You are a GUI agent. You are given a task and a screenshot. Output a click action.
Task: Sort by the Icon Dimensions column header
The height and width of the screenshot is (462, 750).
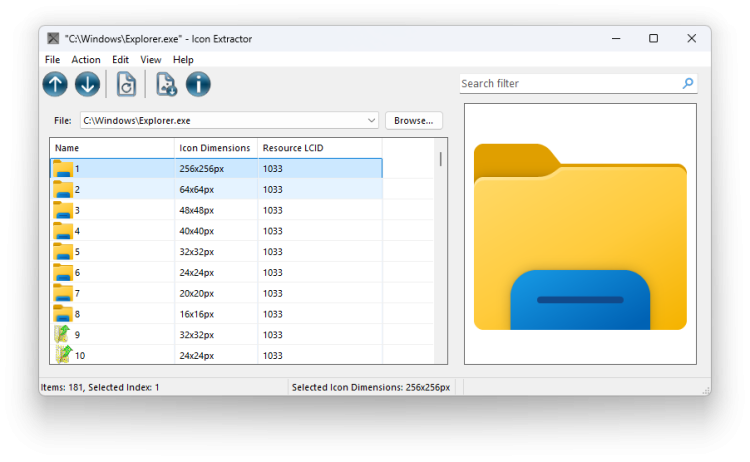(x=215, y=148)
